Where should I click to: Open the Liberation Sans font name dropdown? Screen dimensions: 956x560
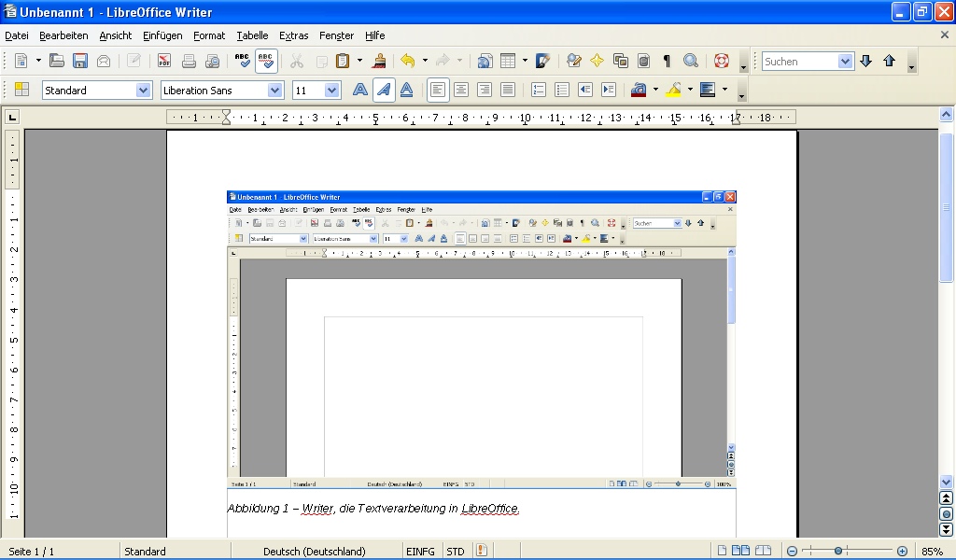click(275, 91)
